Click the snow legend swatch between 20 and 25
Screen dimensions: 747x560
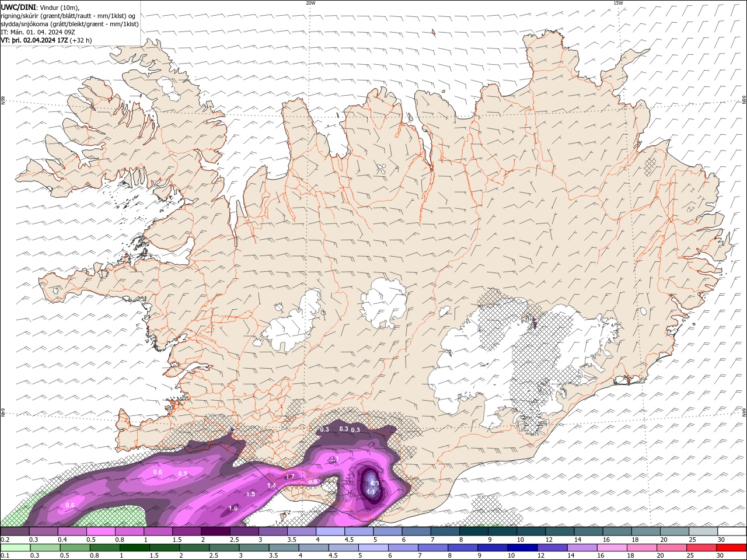[675, 531]
